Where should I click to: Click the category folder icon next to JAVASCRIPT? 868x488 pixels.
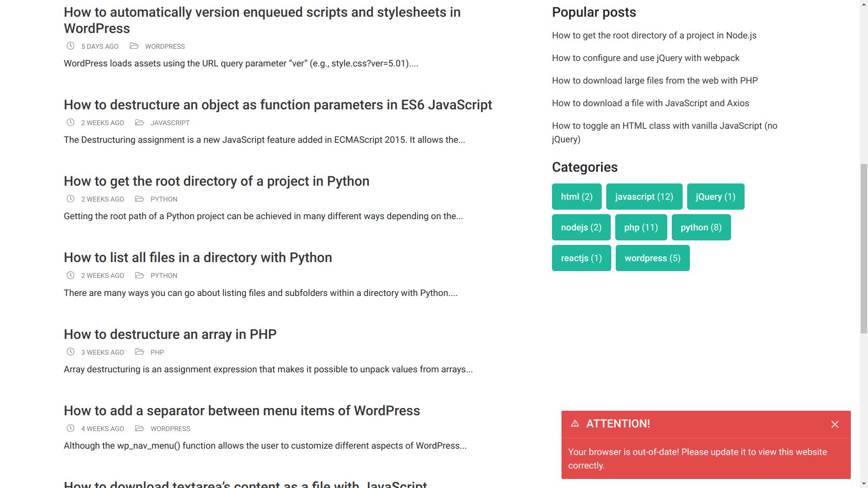[140, 122]
